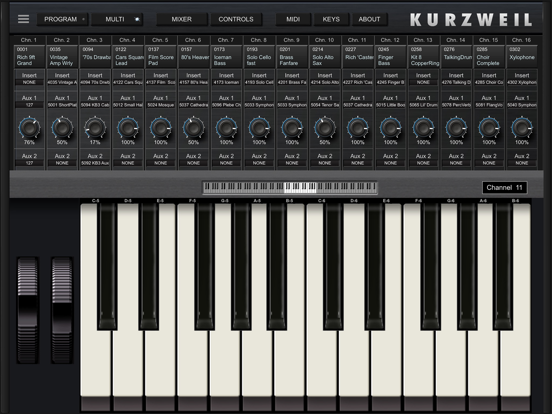Click the Chn. 1 Aux 1 knob
Image resolution: width=552 pixels, height=414 pixels.
(x=29, y=127)
